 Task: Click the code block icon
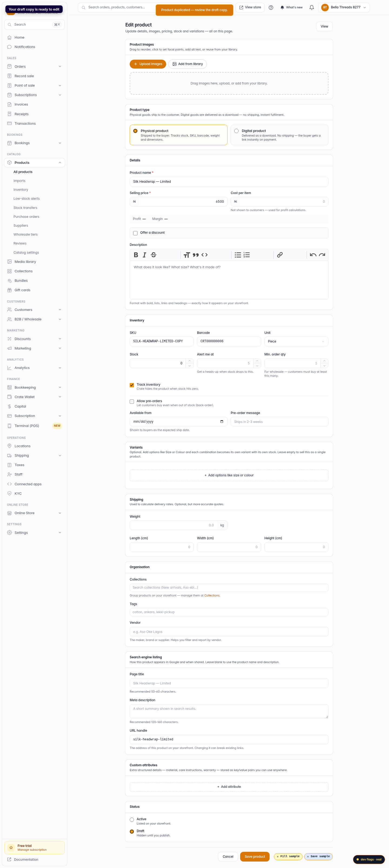204,255
